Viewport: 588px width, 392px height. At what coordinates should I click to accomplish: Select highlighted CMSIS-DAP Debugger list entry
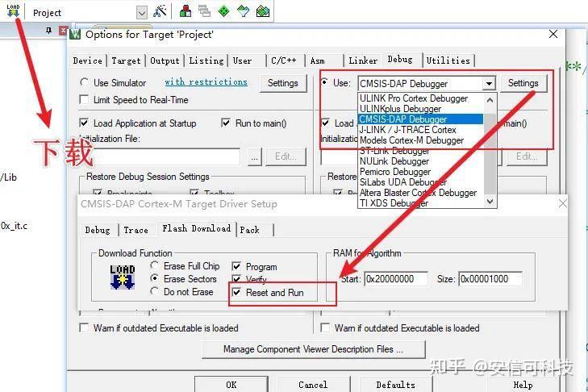tap(420, 119)
